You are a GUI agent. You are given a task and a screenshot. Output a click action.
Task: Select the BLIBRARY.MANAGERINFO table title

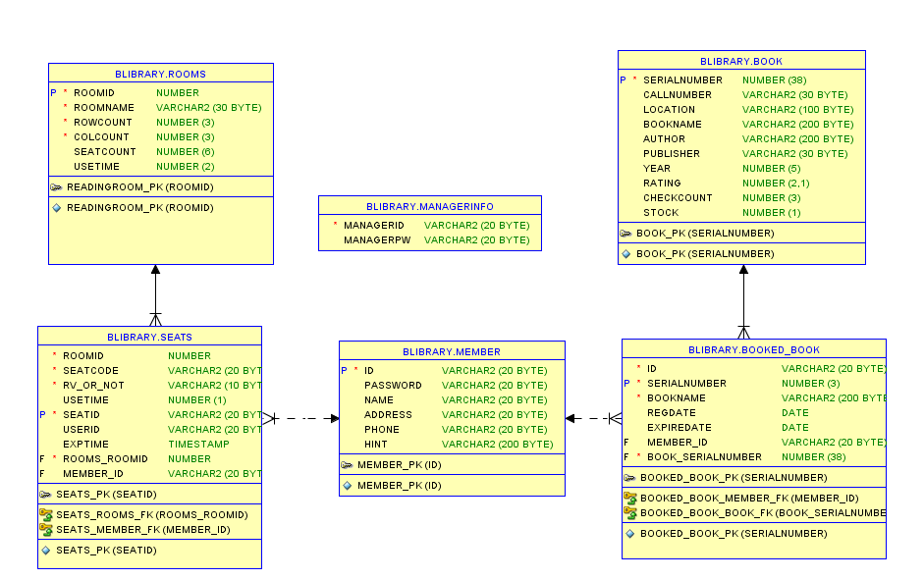[430, 207]
